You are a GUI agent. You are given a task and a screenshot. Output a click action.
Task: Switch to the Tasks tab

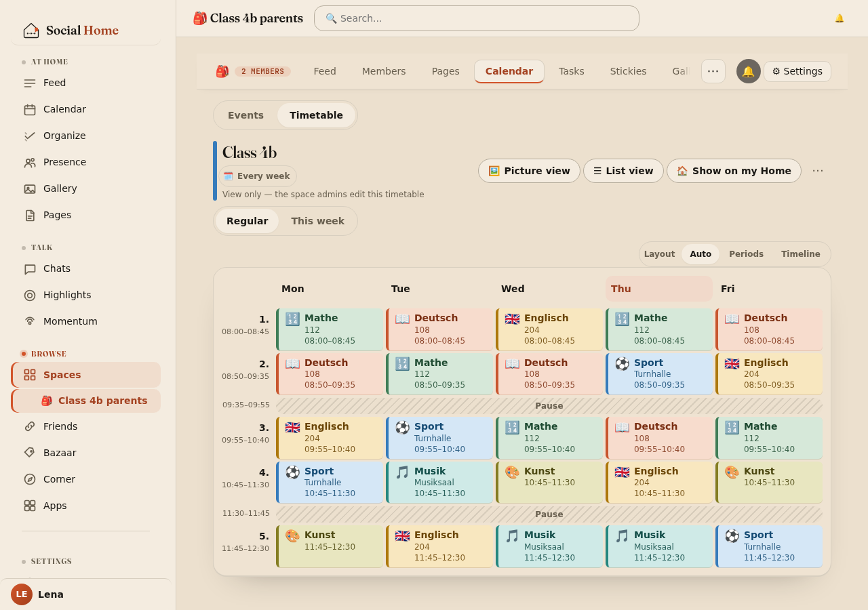572,71
